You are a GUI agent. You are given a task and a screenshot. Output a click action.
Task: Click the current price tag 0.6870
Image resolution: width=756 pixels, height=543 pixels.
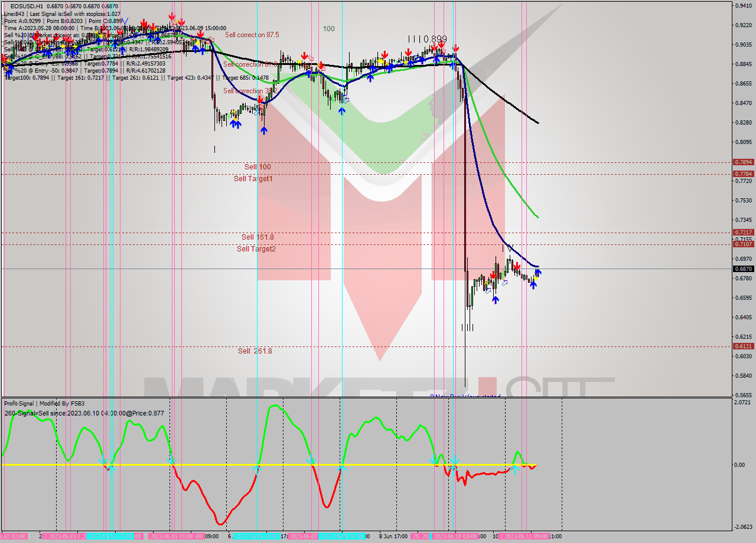(x=743, y=269)
